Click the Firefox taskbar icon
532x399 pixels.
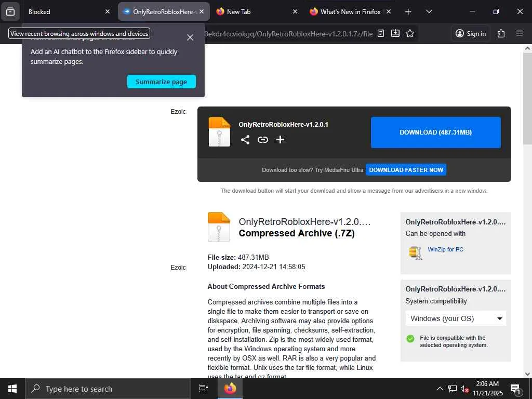[x=230, y=389]
